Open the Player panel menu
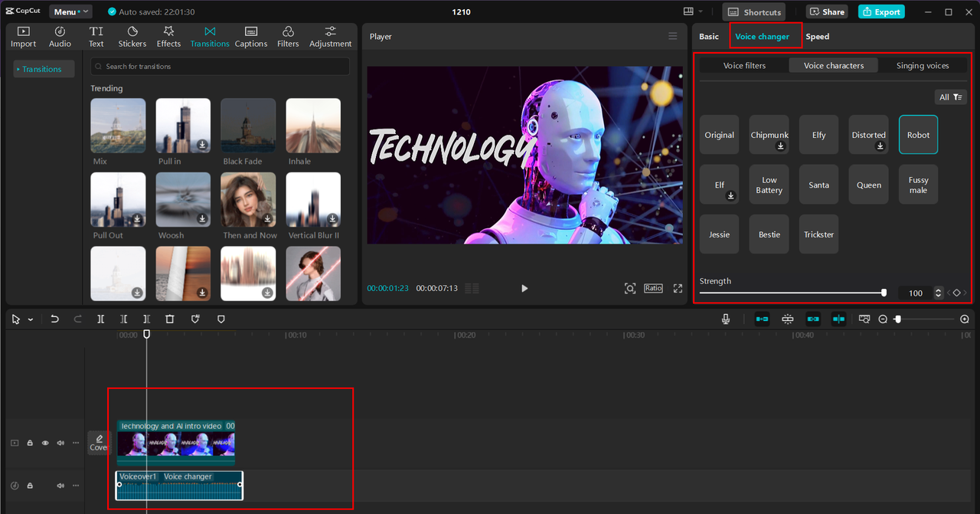Image resolution: width=980 pixels, height=514 pixels. pos(672,36)
